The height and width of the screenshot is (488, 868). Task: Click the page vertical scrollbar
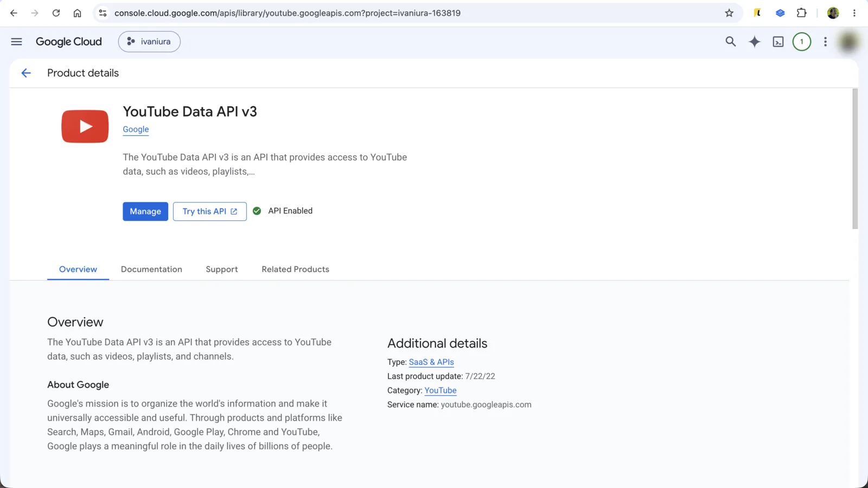(x=855, y=159)
